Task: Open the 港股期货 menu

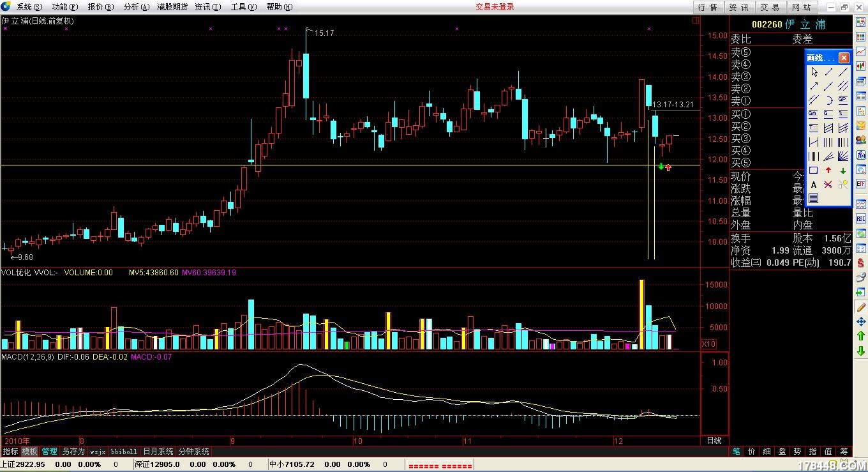Action: tap(172, 7)
